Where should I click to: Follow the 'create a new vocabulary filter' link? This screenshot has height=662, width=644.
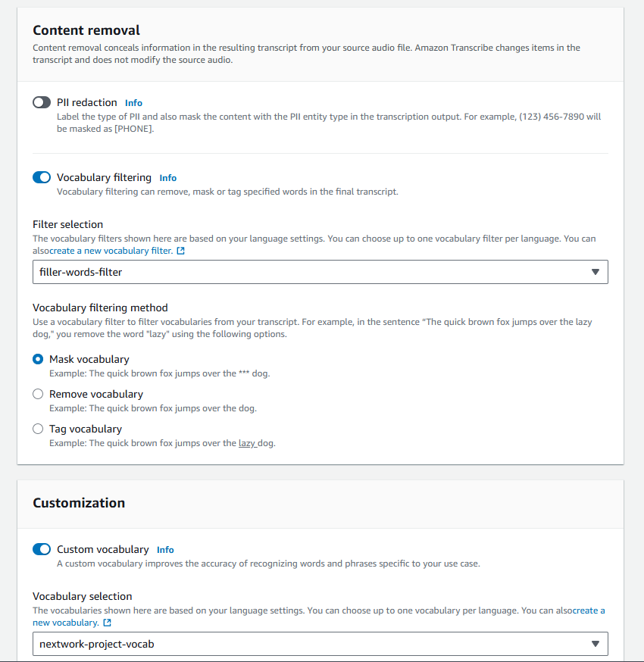click(111, 251)
